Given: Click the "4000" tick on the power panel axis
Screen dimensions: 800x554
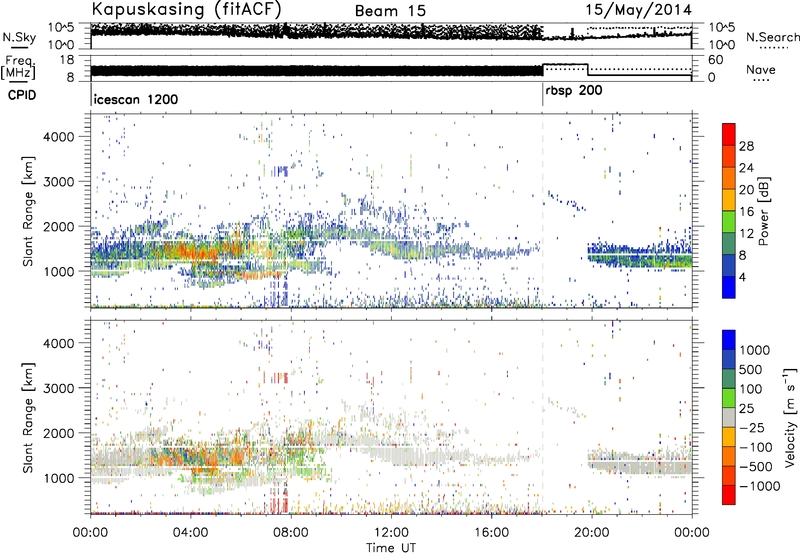Looking at the screenshot, I should [59, 137].
